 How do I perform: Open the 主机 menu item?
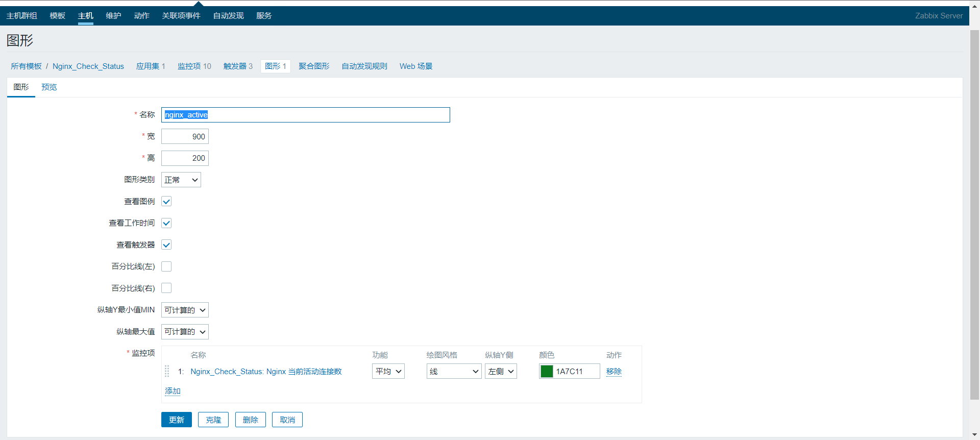pos(86,16)
